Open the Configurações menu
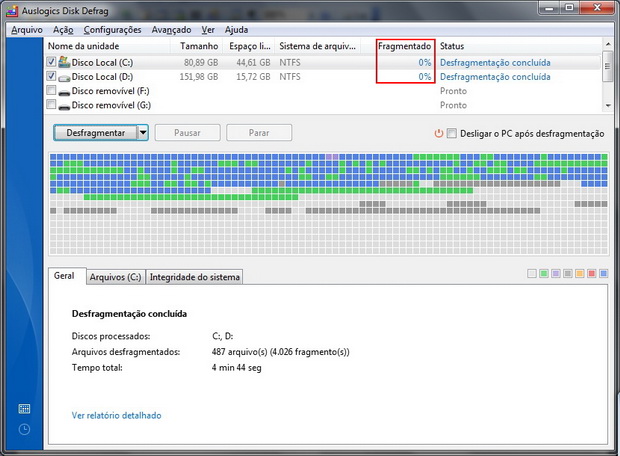This screenshot has width=620, height=456. (x=112, y=30)
